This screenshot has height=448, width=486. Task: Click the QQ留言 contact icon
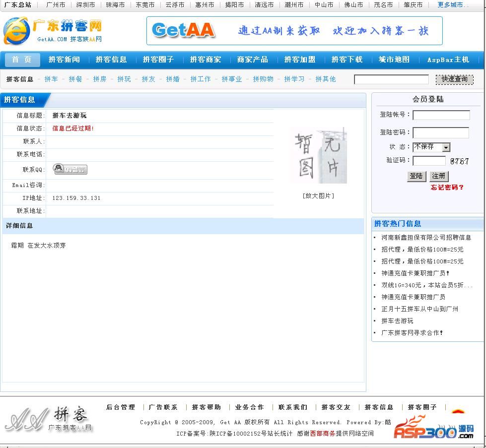[x=70, y=169]
